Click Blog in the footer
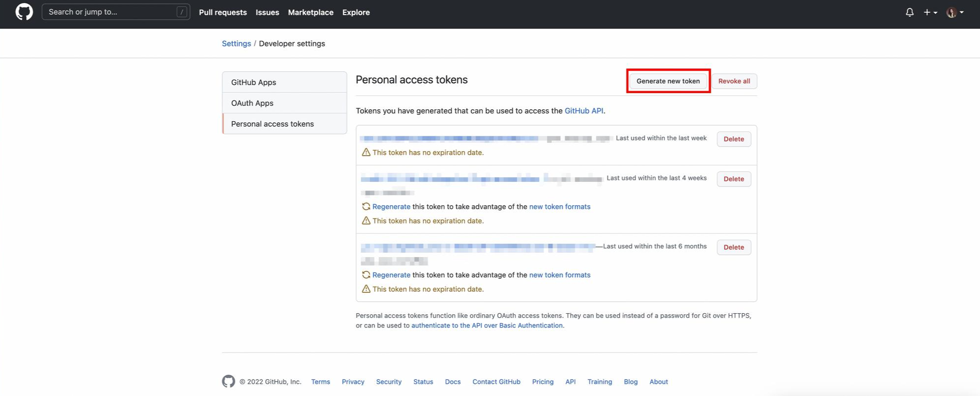Screen dimensions: 980x396 pyautogui.click(x=631, y=382)
